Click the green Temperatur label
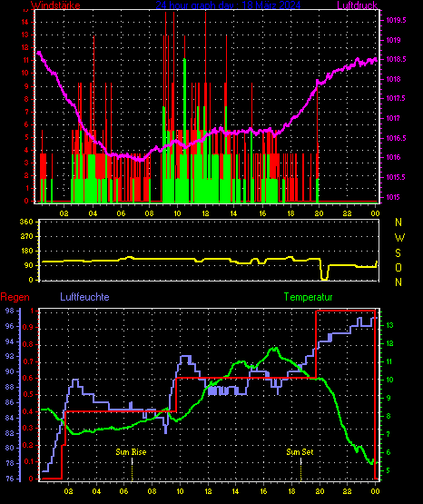Screen dimensions: 423x504 pos(308,297)
